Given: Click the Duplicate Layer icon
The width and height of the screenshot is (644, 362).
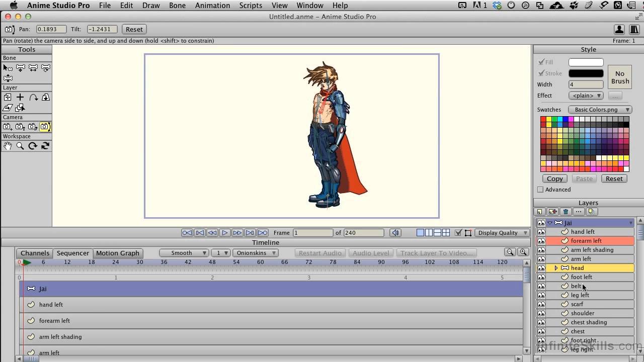Looking at the screenshot, I should click(552, 212).
